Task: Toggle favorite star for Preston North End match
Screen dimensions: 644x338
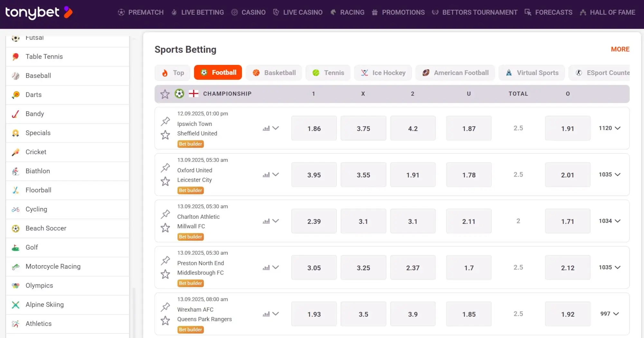Action: 165,274
